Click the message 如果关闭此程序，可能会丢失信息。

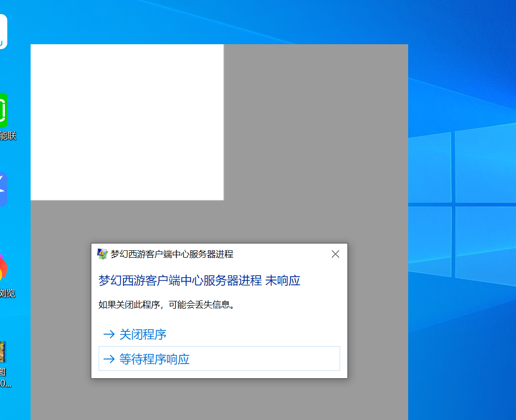[x=167, y=304]
